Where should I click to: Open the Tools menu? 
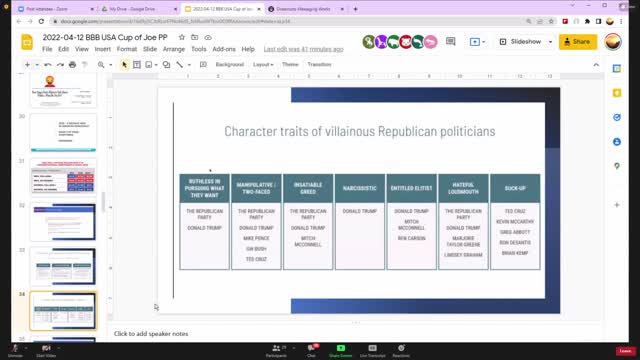click(x=199, y=49)
